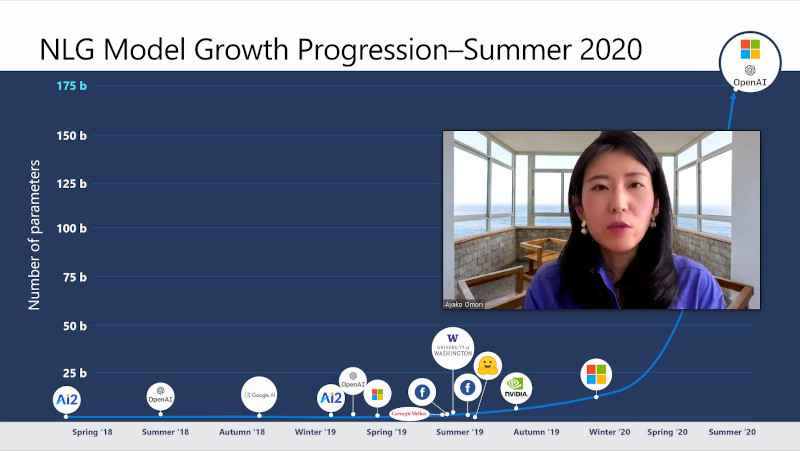Viewport: 800px width, 451px height.
Task: Click the 125 b axis label
Action: point(71,184)
